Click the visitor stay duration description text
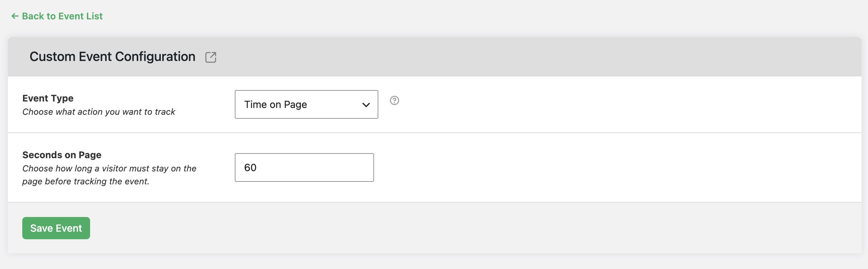Image resolution: width=868 pixels, height=269 pixels. coord(109,175)
